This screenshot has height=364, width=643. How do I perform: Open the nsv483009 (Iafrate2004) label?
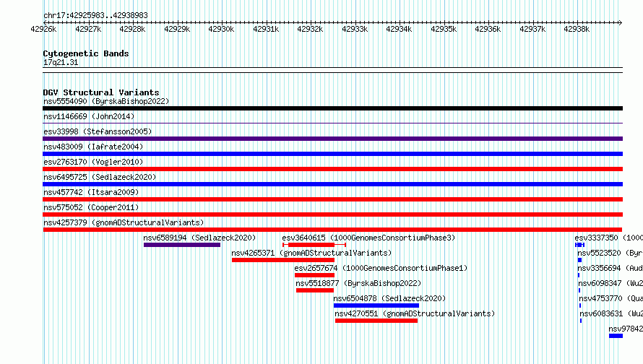pos(93,147)
